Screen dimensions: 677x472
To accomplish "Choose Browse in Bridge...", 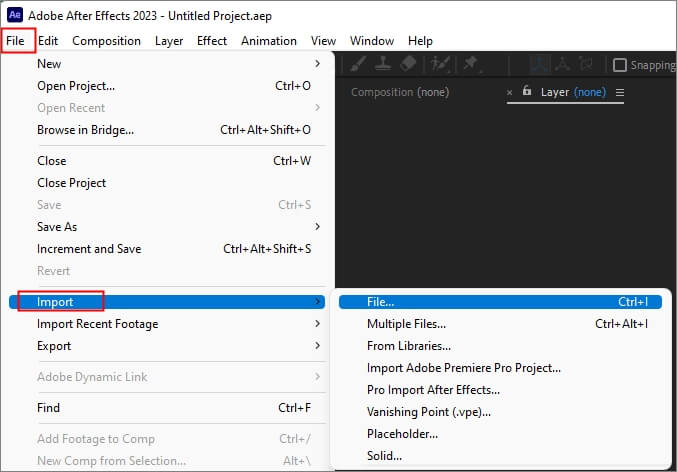I will pos(167,130).
